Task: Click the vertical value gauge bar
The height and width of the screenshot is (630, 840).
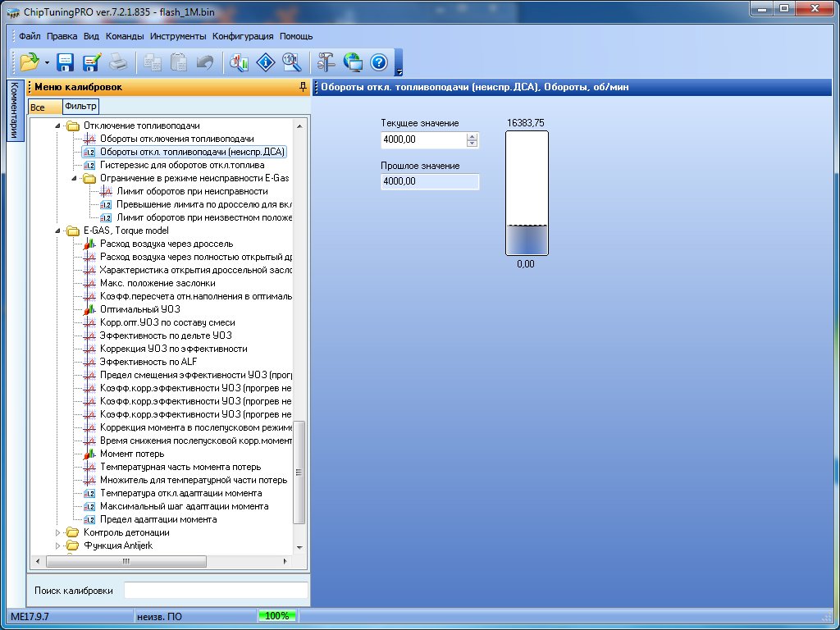Action: tap(527, 194)
